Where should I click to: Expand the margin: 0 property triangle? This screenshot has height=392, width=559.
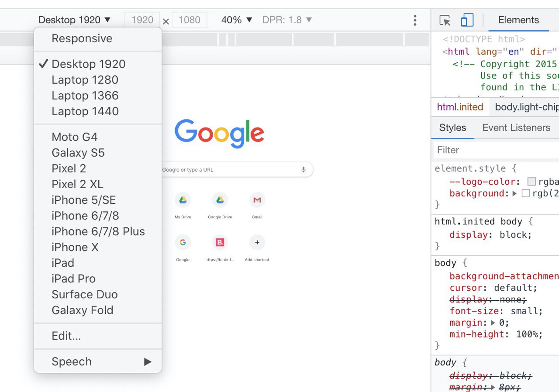[x=493, y=323]
